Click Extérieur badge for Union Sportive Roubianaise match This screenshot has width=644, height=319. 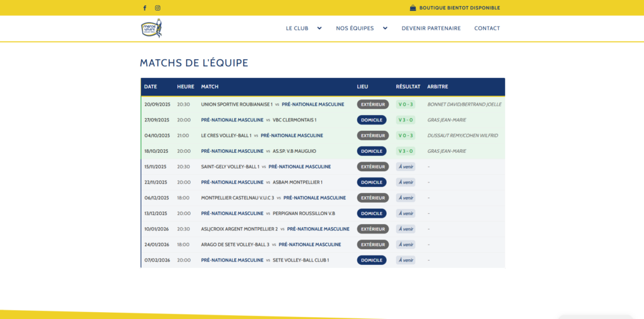tap(373, 104)
